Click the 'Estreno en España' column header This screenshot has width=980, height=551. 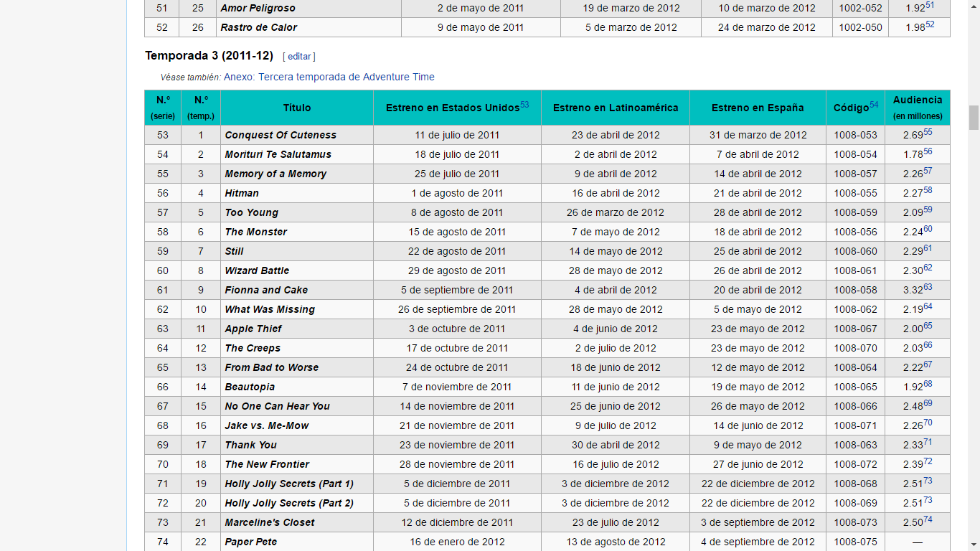tap(758, 108)
